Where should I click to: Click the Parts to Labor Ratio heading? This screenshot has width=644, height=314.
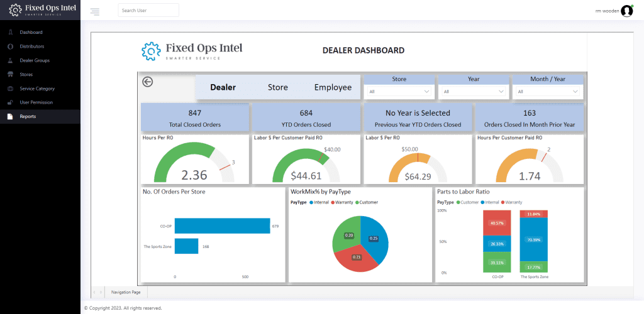463,192
